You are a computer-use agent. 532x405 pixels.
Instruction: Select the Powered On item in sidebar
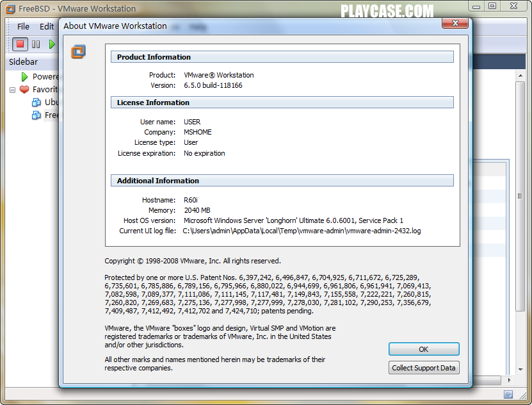point(45,77)
